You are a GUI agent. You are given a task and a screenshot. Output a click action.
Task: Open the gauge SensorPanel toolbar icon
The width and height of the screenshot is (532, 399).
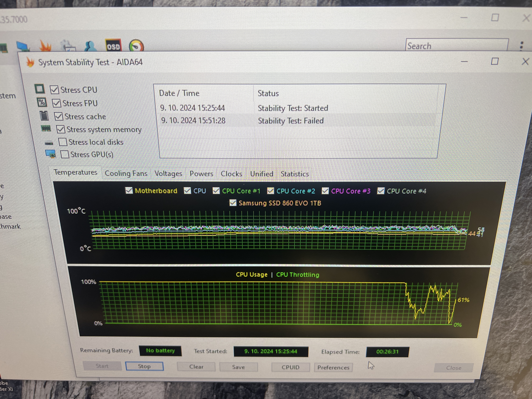coord(136,46)
